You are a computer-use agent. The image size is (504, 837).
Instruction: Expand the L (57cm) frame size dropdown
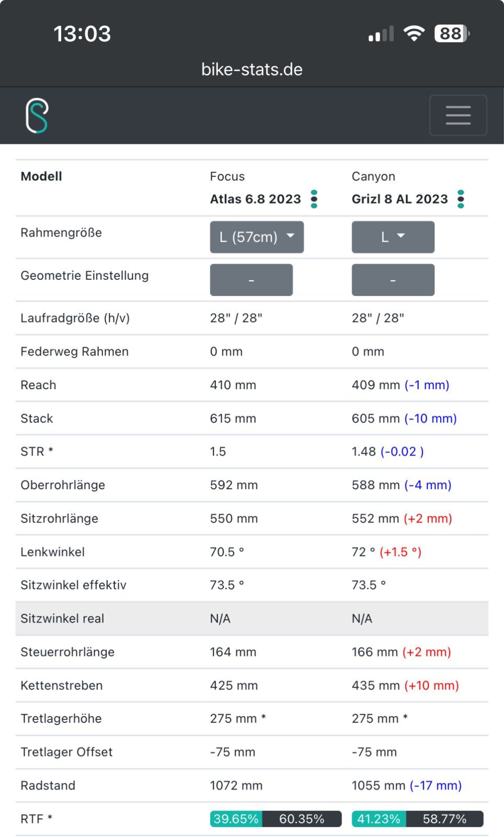click(257, 237)
